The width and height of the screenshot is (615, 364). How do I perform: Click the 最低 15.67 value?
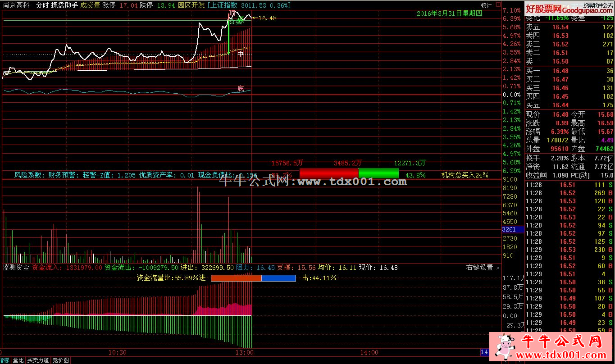pos(605,132)
